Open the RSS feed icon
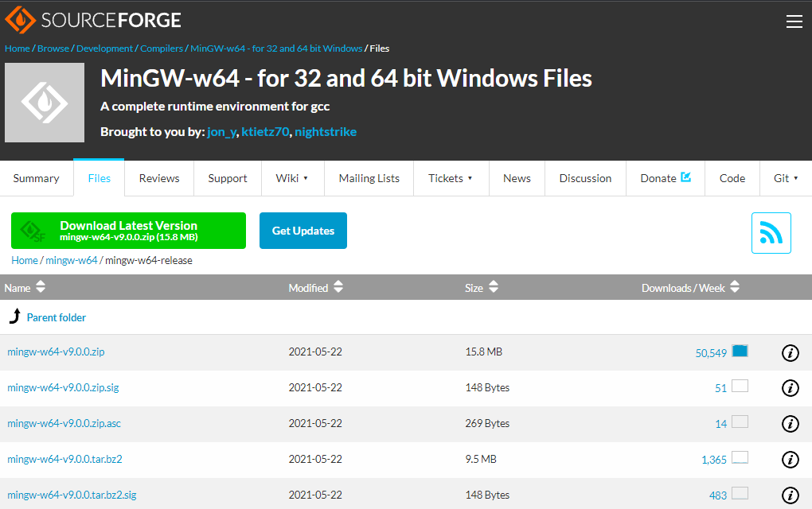This screenshot has height=509, width=812. [771, 233]
